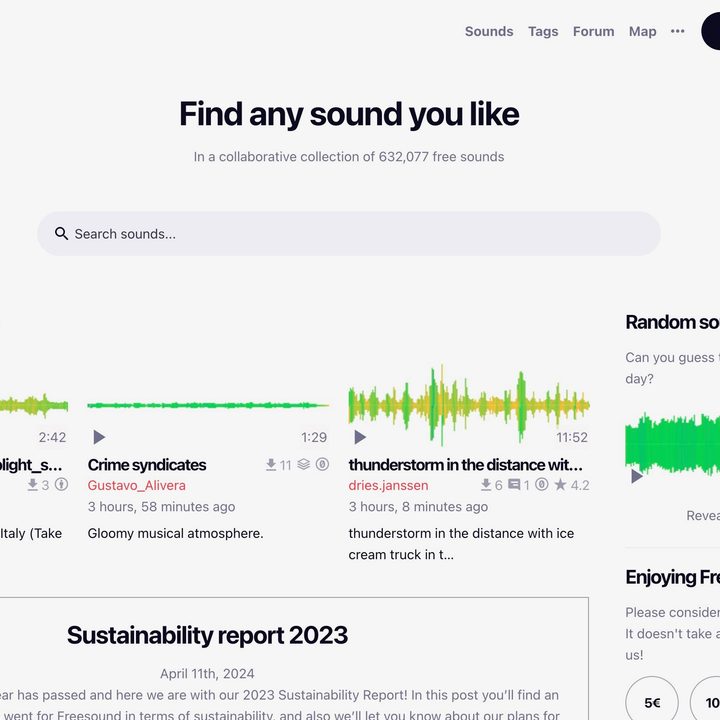
Task: Open the Sounds navigation link
Action: tap(489, 31)
